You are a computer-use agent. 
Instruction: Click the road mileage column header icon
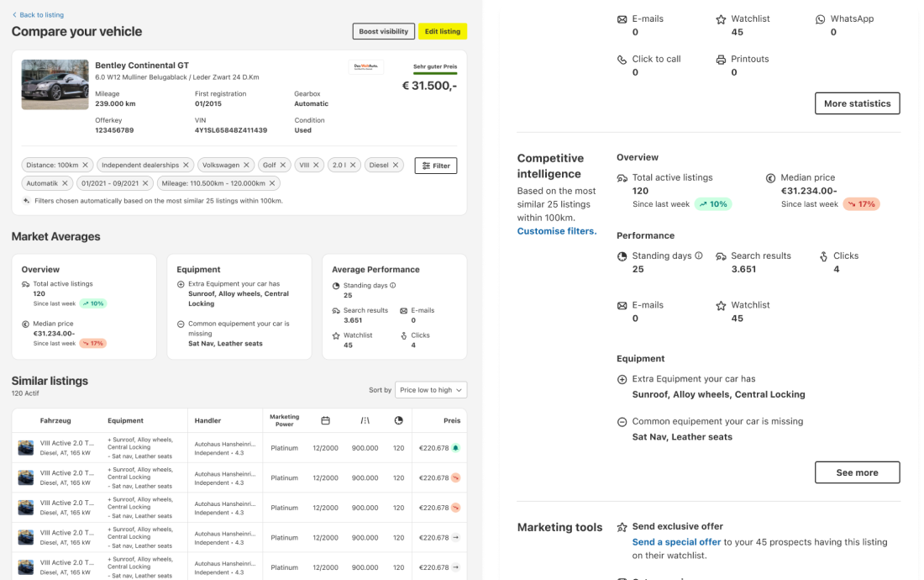pos(365,420)
